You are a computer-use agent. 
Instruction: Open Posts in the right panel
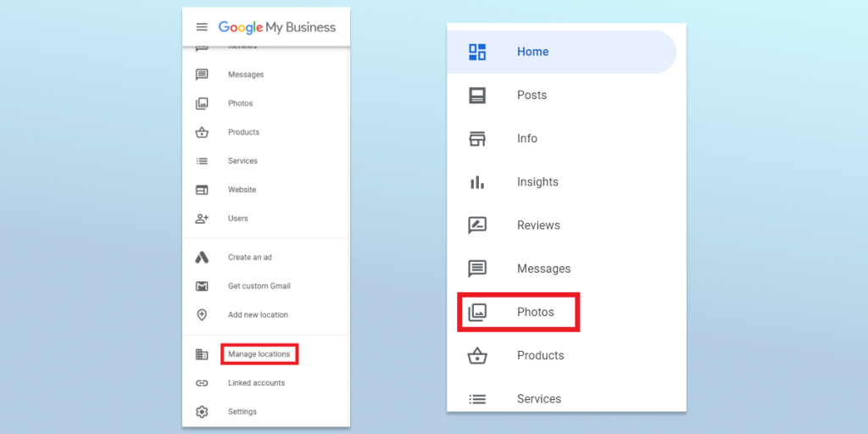[x=532, y=95]
